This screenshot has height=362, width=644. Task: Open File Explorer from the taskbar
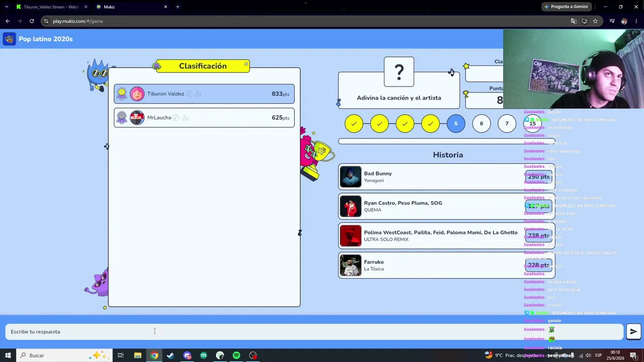(x=137, y=355)
